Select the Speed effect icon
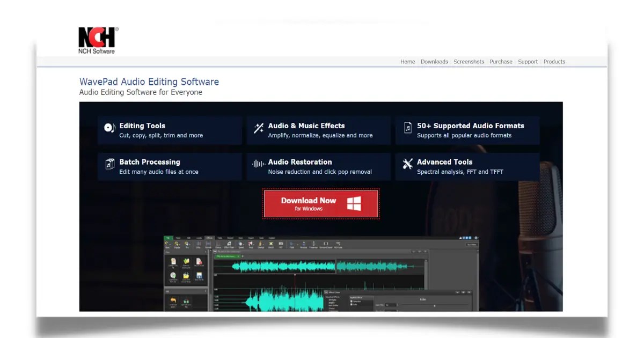The image size is (644, 338). coord(240,244)
